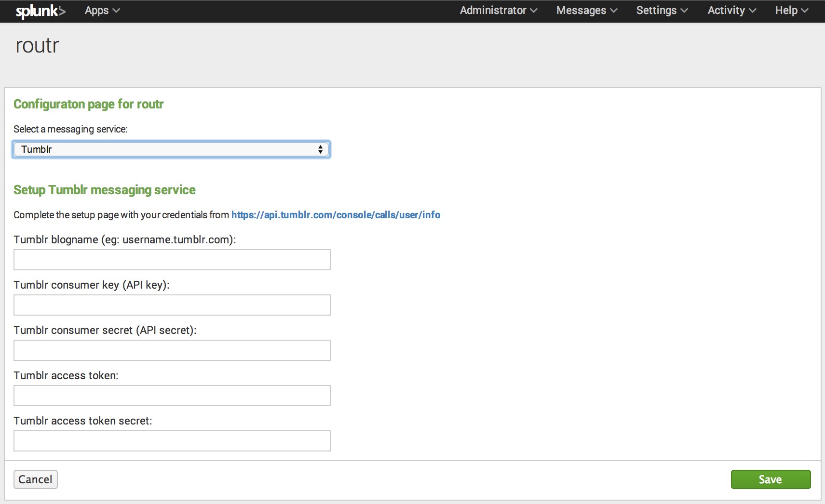Screen dimensions: 825x504
Task: Focus the Tumblr consumer key field
Action: pos(172,305)
